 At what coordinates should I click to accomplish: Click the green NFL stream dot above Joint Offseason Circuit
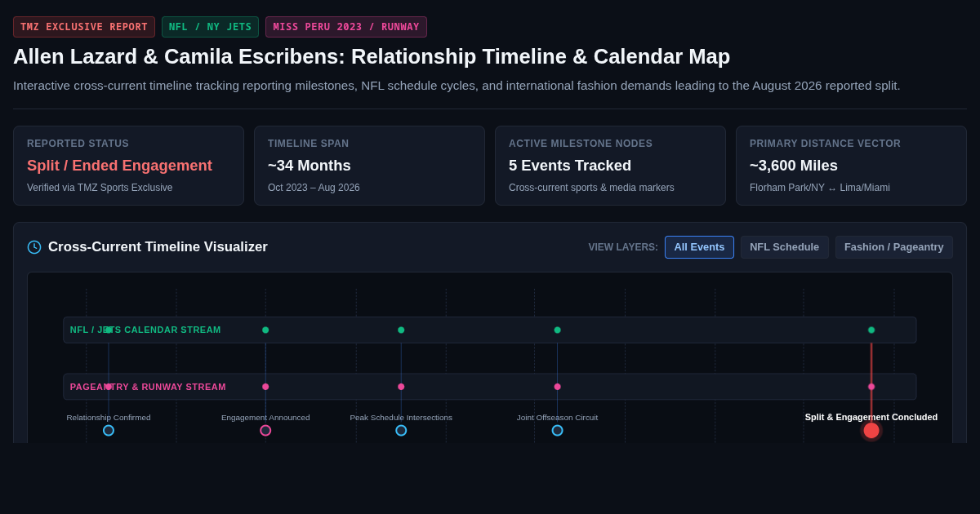(557, 330)
